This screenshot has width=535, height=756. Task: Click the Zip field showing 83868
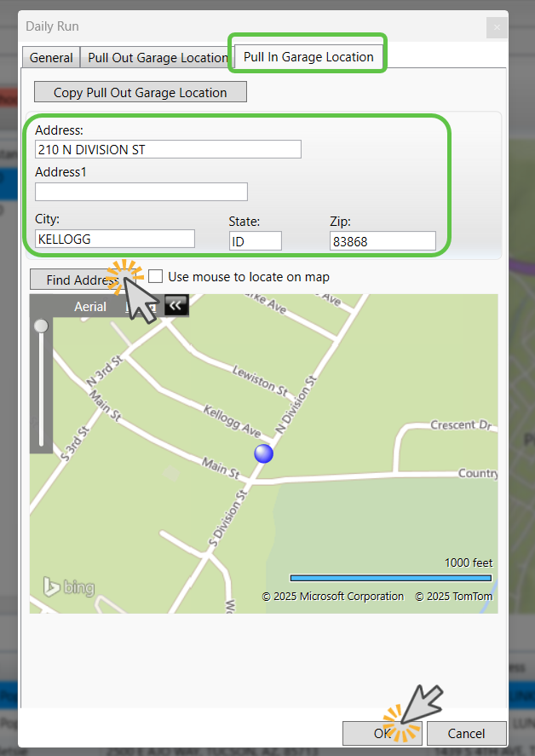[383, 241]
